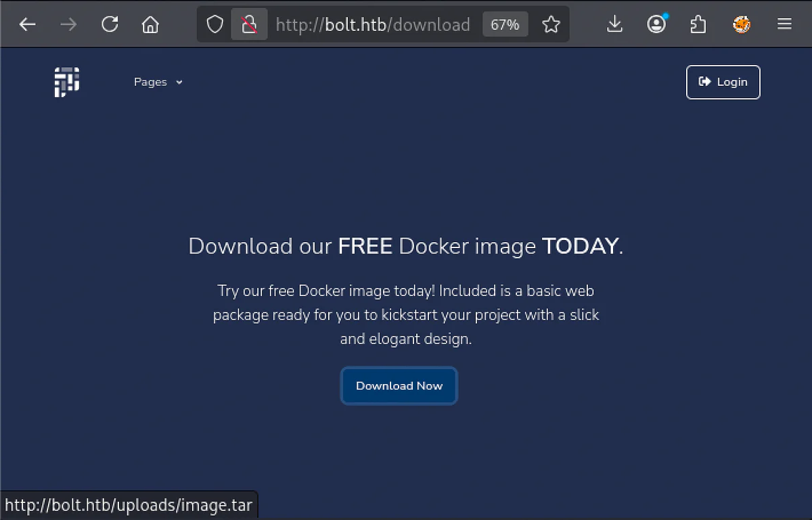Bookmark this page with the star
The height and width of the screenshot is (520, 812).
point(551,25)
